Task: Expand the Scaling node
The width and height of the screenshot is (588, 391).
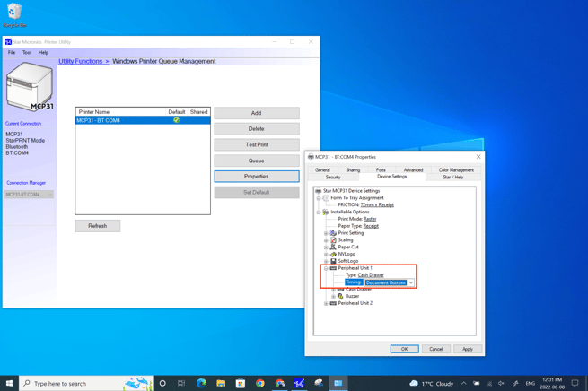Action: (326, 240)
